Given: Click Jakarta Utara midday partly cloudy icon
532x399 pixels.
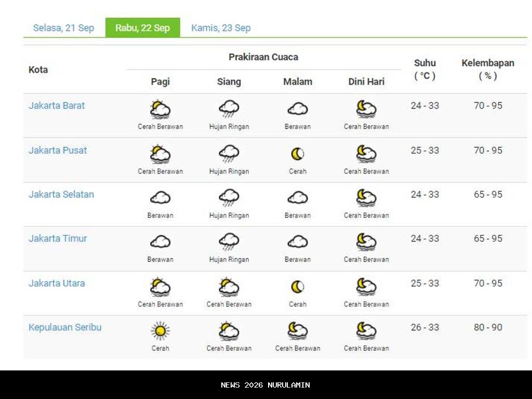Looking at the screenshot, I should (229, 287).
